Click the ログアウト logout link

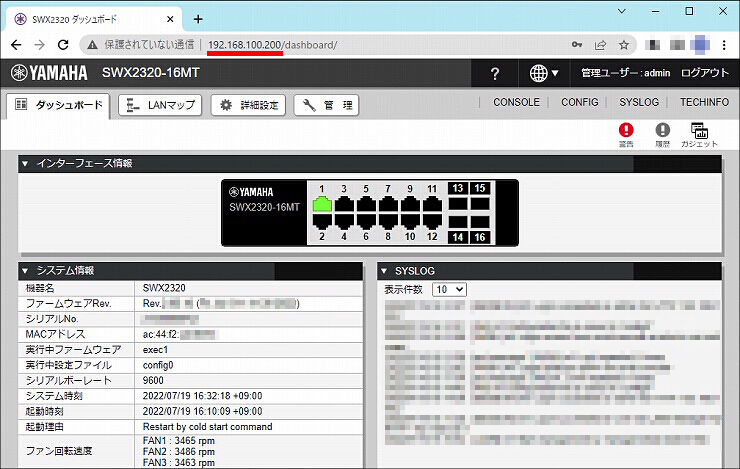tap(705, 73)
